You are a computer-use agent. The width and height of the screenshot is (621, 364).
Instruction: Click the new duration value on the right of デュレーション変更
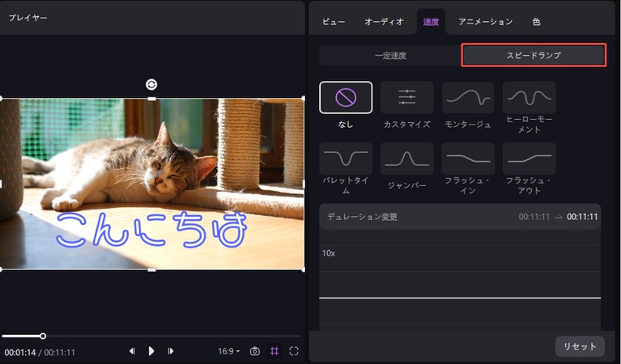582,217
